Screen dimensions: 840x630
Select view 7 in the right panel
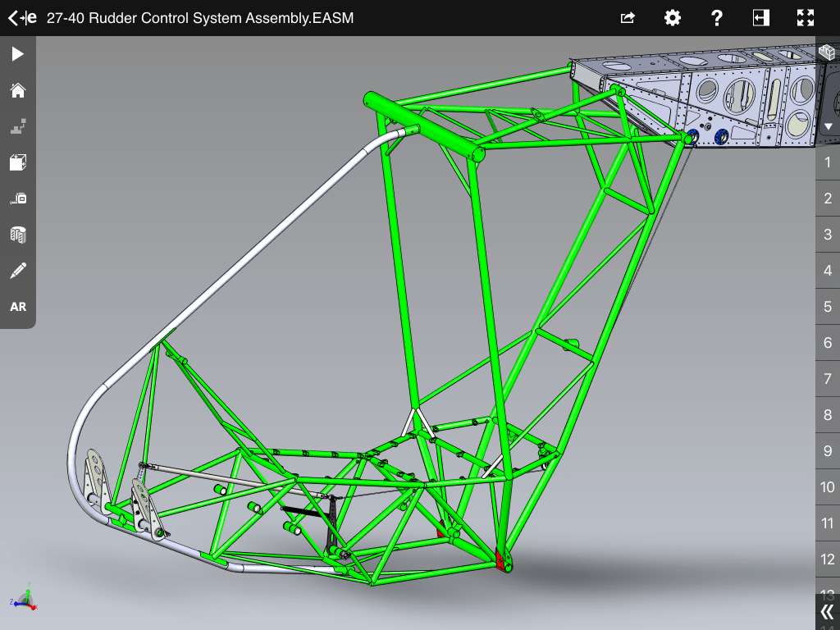[828, 379]
